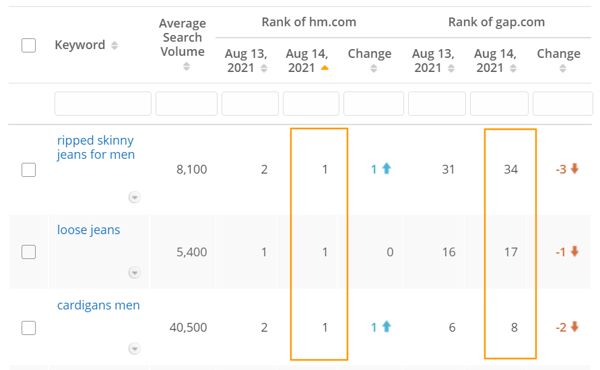Sort gap.com Aug 13, 2021 column
600x370 pixels.
pyautogui.click(x=452, y=68)
